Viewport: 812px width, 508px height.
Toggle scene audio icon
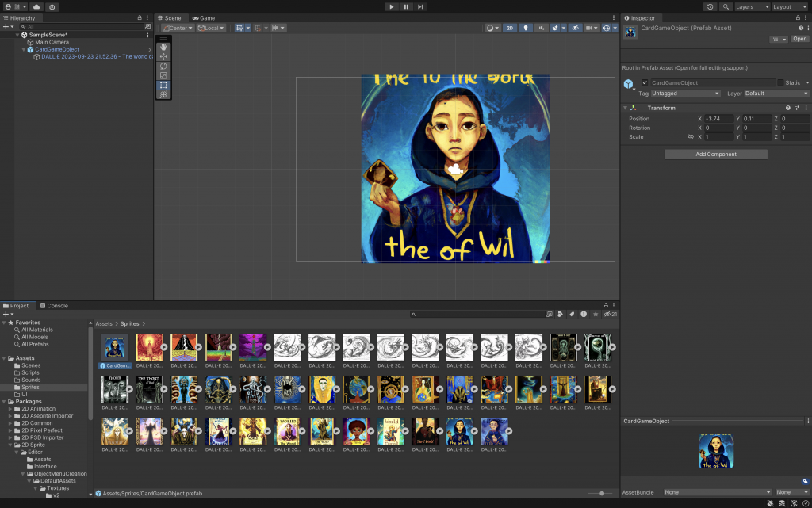point(541,28)
